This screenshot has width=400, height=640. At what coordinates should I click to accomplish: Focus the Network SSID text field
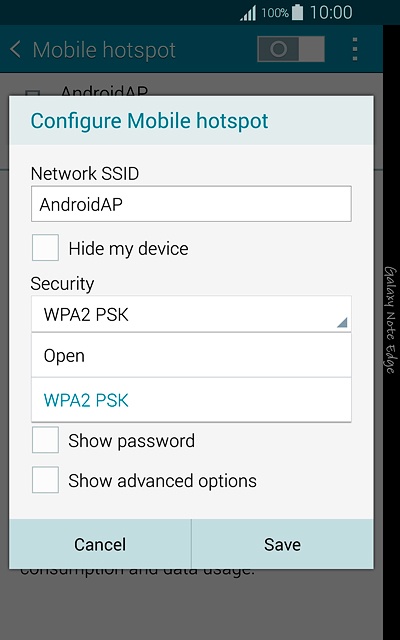point(191,204)
